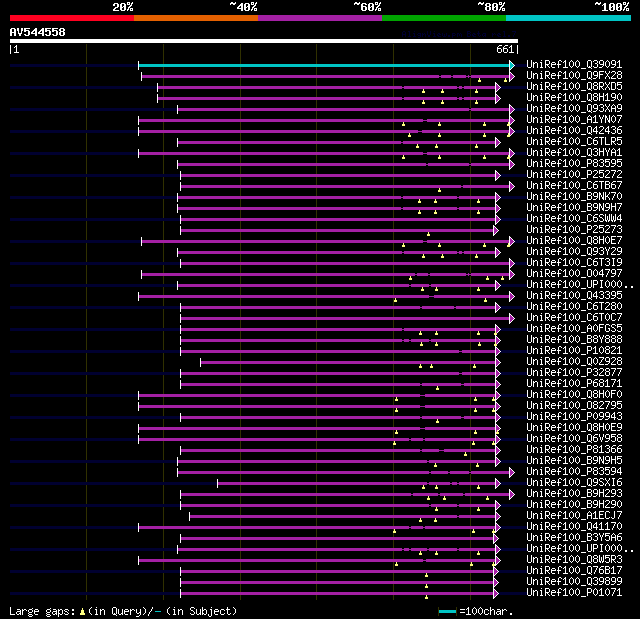Click the arrowhead ending the P01071 bar
The width and height of the screenshot is (640, 619).
pos(496,594)
